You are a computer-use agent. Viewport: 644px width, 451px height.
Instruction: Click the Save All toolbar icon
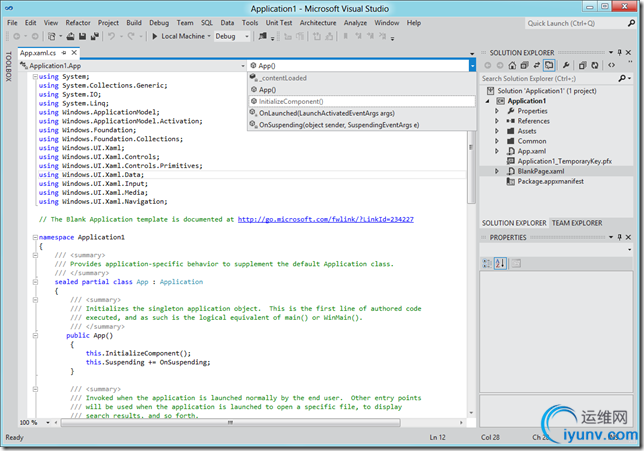point(95,37)
